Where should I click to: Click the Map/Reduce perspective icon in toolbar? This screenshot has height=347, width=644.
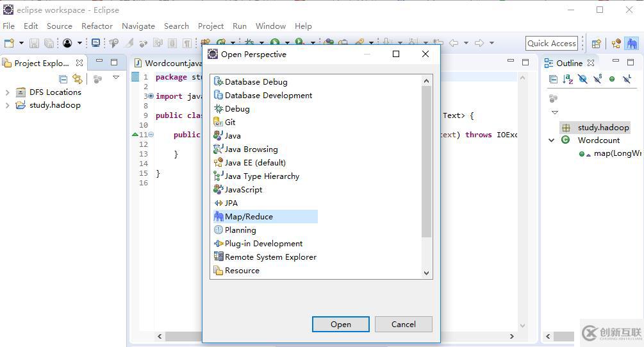(x=632, y=44)
